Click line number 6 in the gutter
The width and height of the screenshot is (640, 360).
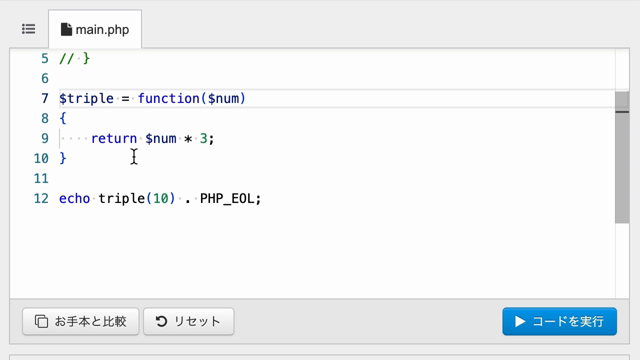44,78
